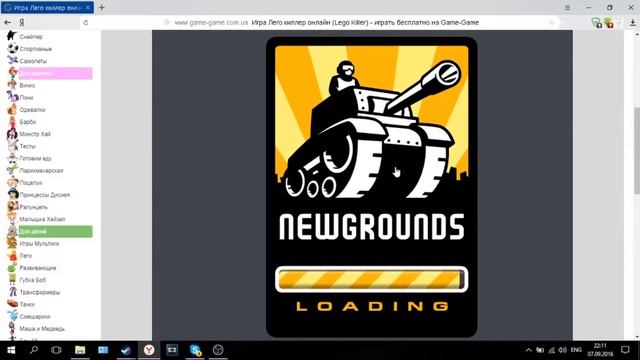Image resolution: width=640 pixels, height=360 pixels.
Task: Click the Barbie icon next to Барби
Action: point(13,122)
